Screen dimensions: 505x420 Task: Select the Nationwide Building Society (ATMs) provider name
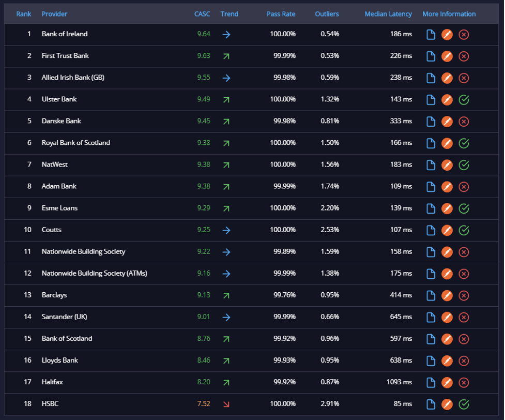pos(95,273)
